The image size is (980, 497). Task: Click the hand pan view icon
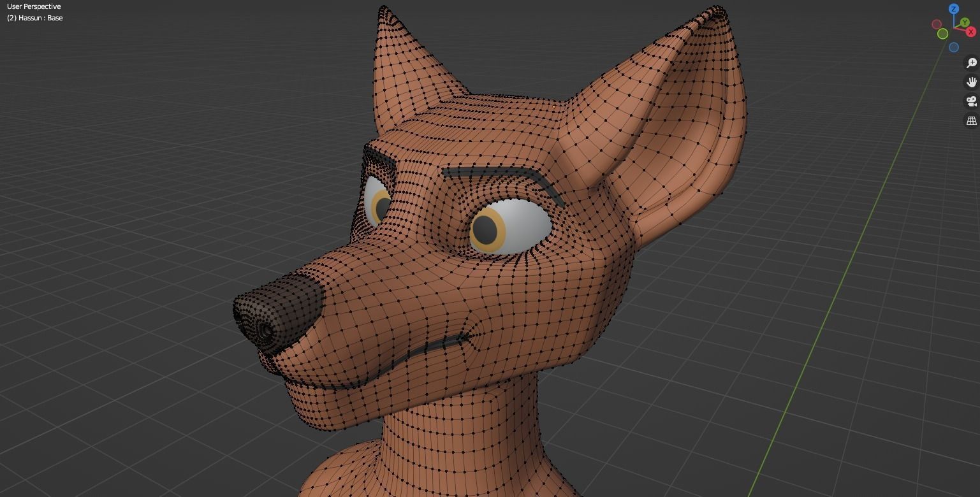click(972, 82)
